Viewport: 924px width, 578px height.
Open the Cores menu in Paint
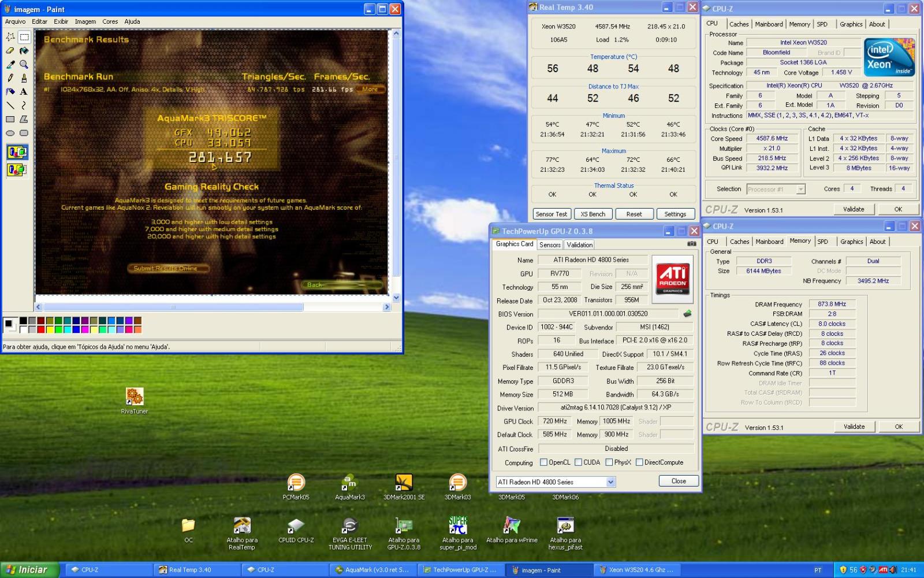click(110, 21)
